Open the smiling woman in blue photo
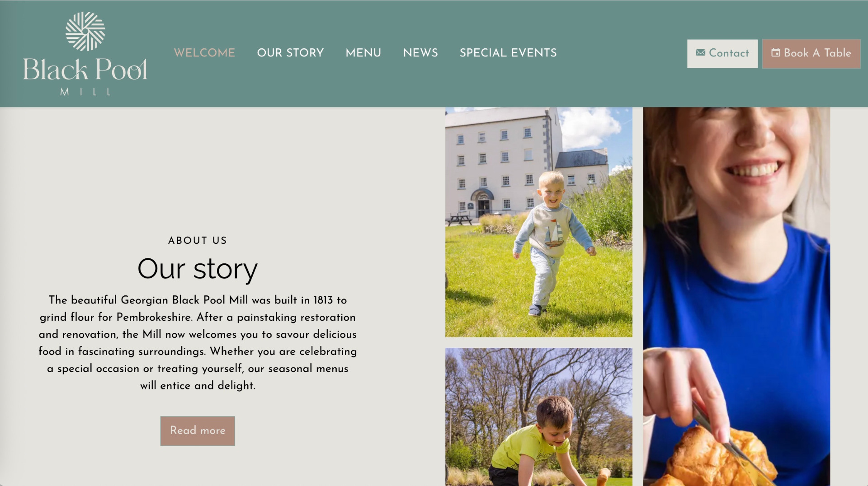Screen dimensions: 868x486 pos(736,296)
